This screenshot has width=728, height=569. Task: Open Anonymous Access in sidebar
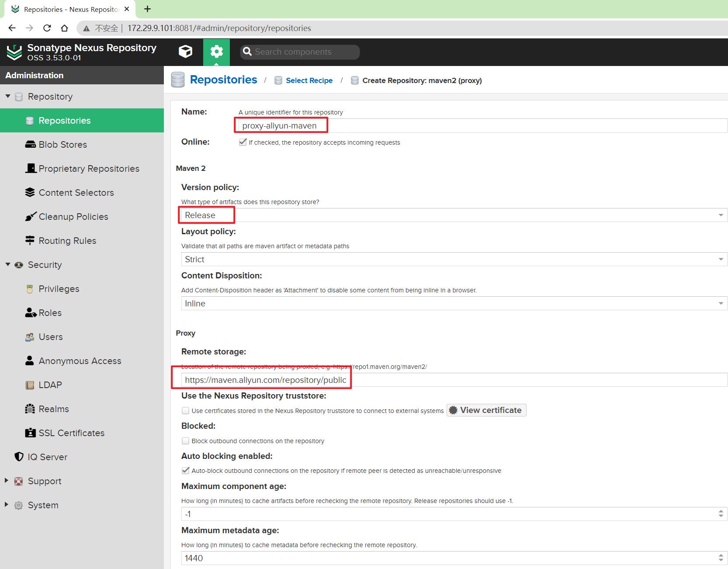point(82,361)
